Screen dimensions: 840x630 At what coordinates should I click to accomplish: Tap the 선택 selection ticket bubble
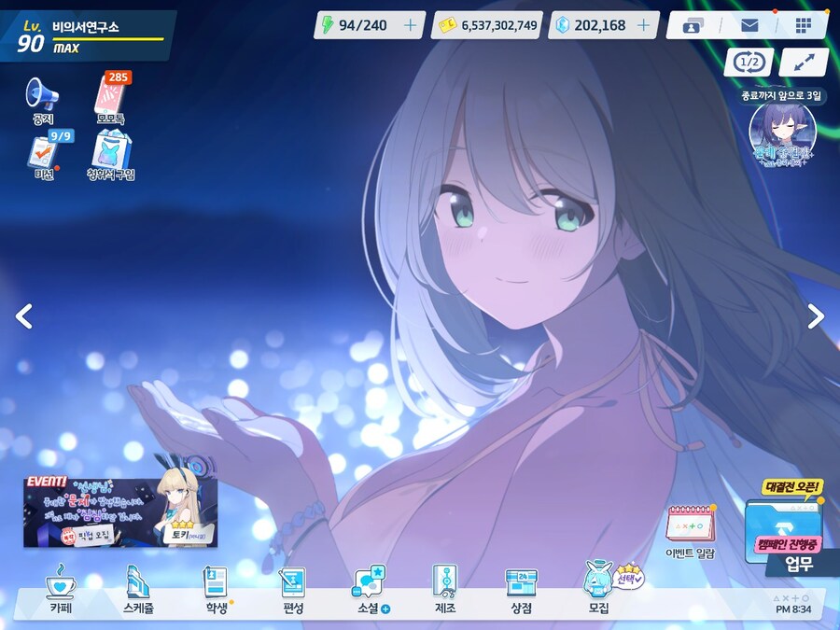point(629,577)
